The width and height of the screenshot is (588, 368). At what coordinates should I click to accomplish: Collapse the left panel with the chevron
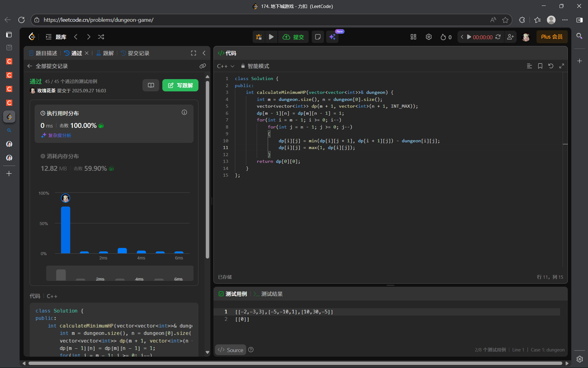[204, 53]
